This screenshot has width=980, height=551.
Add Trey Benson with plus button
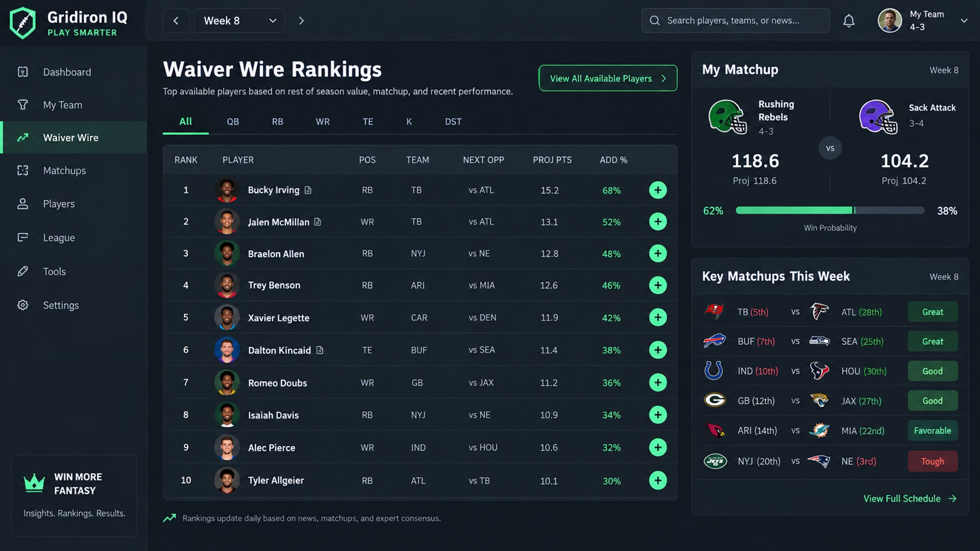click(x=658, y=285)
